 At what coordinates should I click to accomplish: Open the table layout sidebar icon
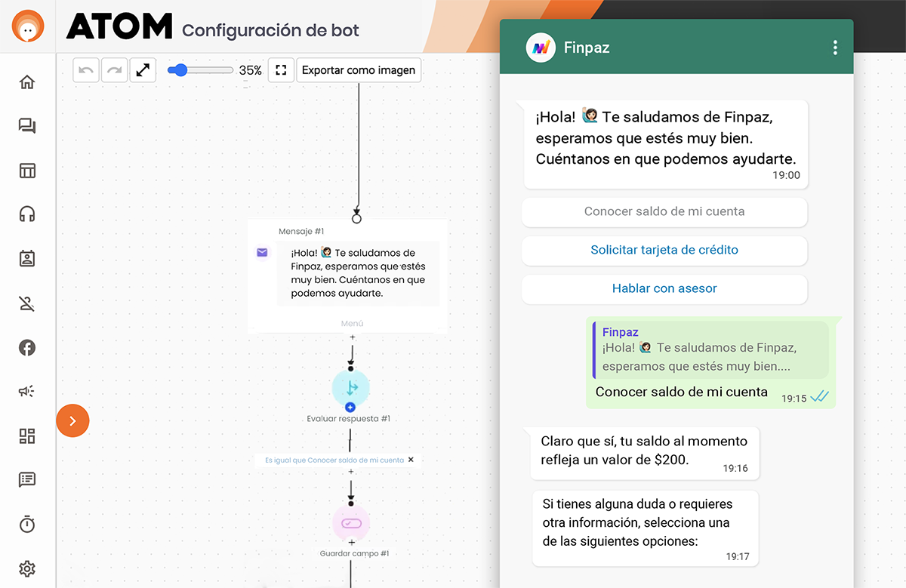pos(27,171)
